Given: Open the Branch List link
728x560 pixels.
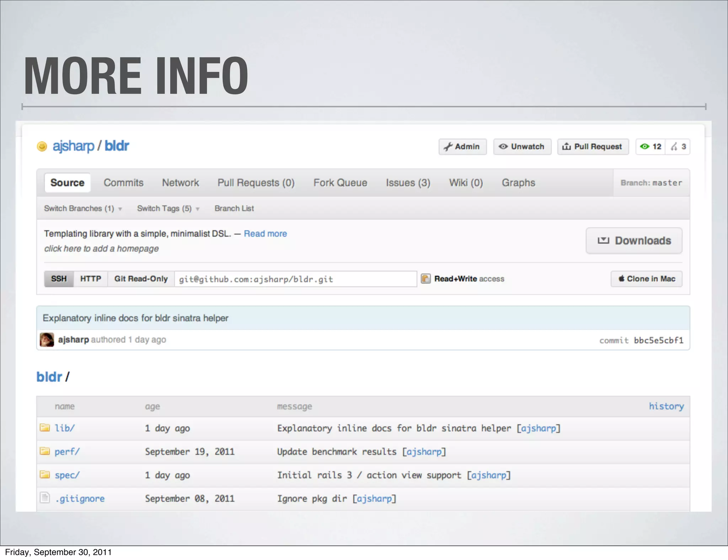Looking at the screenshot, I should click(x=234, y=208).
